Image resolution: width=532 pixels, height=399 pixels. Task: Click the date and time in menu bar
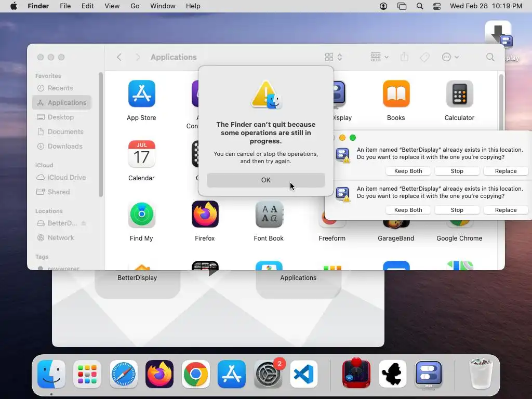[x=486, y=6]
